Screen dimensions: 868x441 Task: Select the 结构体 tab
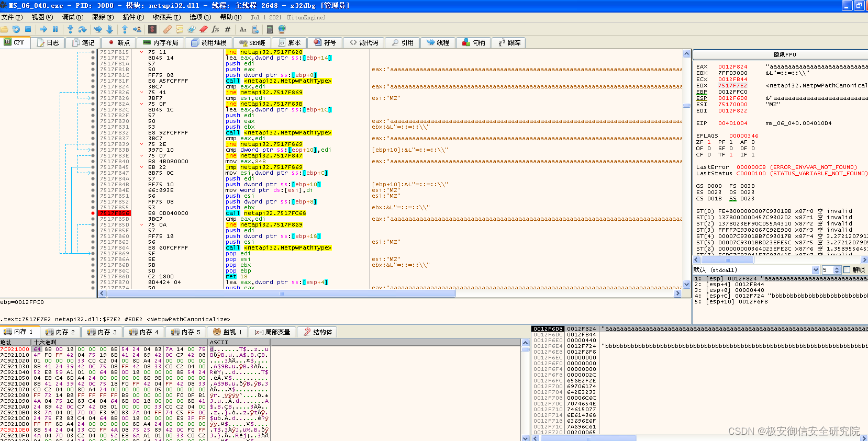[x=318, y=332]
